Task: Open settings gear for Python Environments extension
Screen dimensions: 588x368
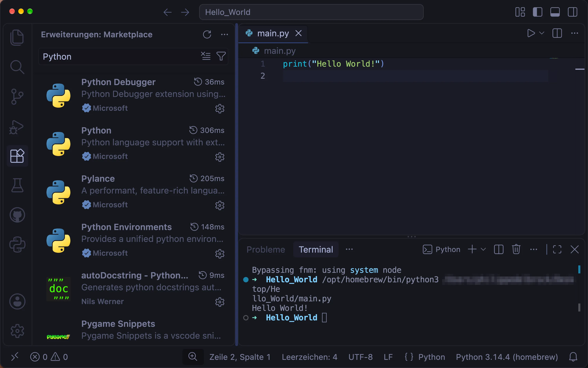Action: [x=220, y=254]
